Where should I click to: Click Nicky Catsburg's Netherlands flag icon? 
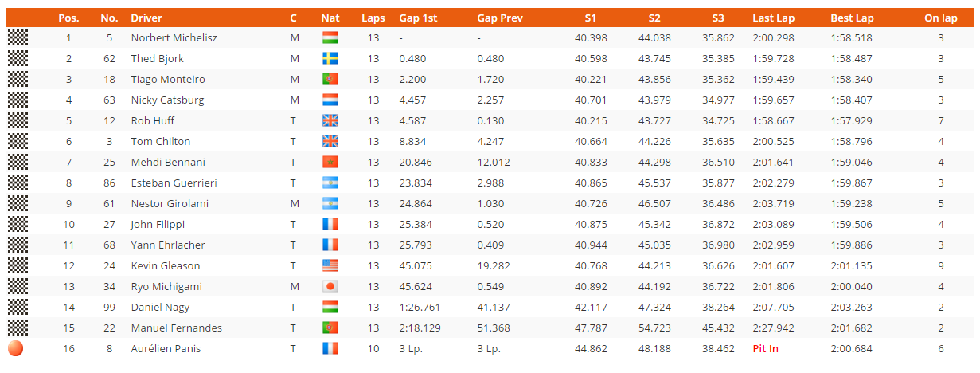[x=330, y=100]
